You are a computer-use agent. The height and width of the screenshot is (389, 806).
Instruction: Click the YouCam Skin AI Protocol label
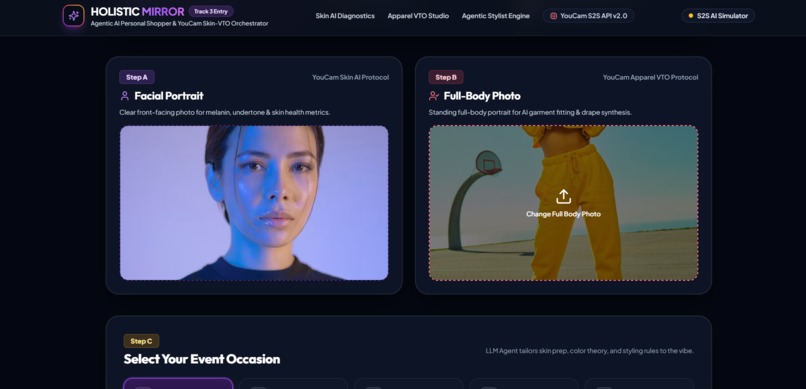tap(351, 77)
